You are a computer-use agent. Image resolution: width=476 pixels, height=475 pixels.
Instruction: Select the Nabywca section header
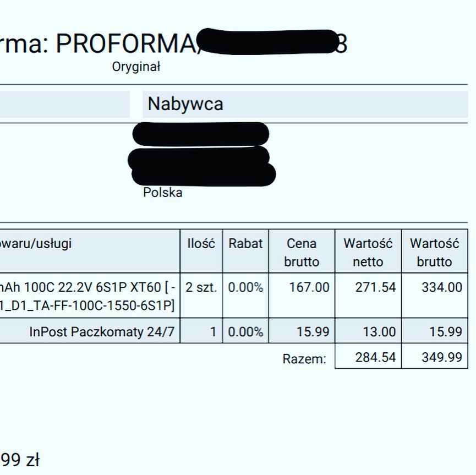point(185,104)
